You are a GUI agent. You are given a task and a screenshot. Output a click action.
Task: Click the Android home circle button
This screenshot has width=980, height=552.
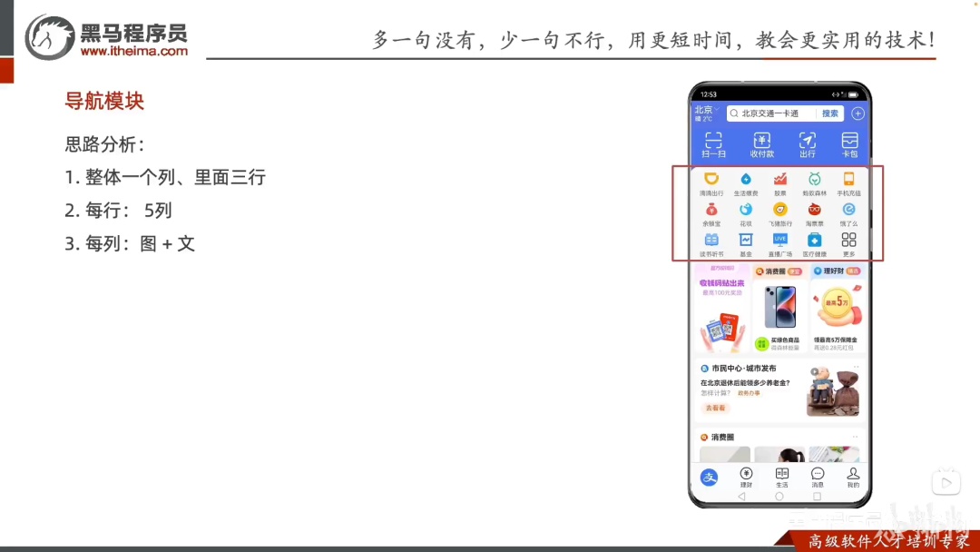coord(779,497)
